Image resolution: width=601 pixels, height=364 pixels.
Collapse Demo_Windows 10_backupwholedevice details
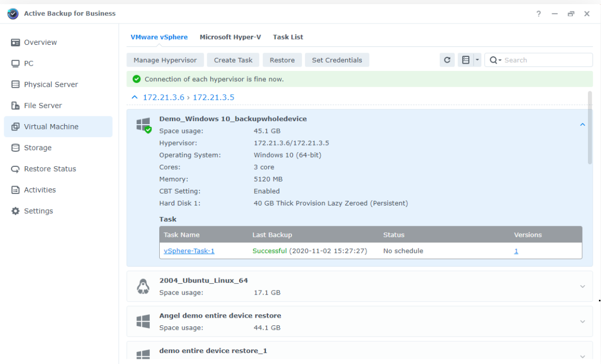point(582,125)
